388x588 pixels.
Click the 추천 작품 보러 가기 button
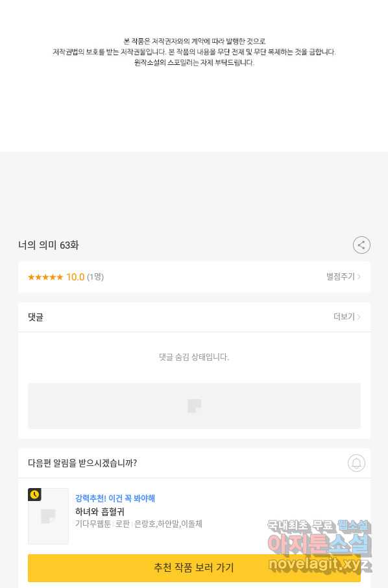[194, 568]
